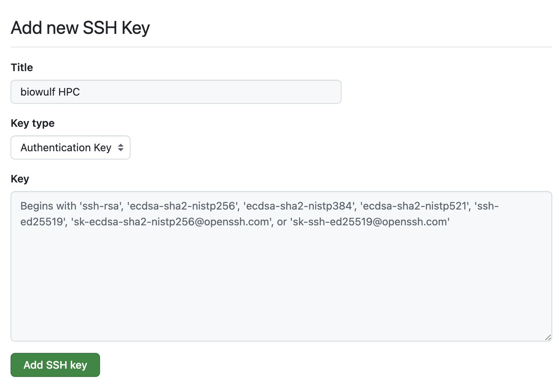Click 'sk-ecdsa-sha2-nistp256@openssh.com' in the placeholder
The width and height of the screenshot is (559, 392).
tap(171, 222)
